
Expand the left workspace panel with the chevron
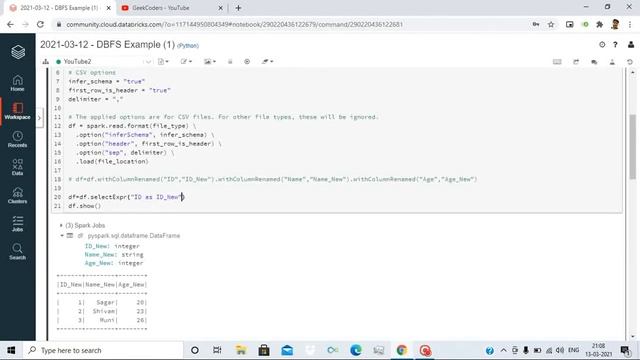point(39,118)
